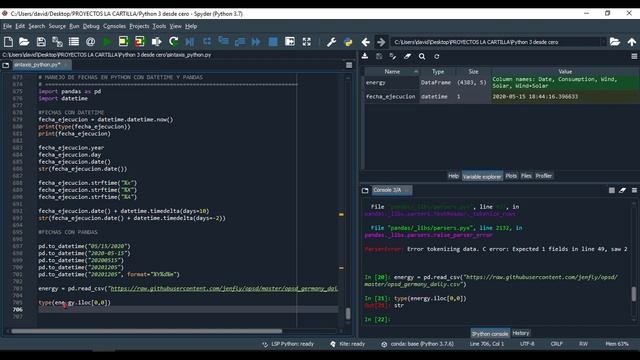Run the current cell from the toolbar
The width and height of the screenshot is (640, 360).
point(123,42)
